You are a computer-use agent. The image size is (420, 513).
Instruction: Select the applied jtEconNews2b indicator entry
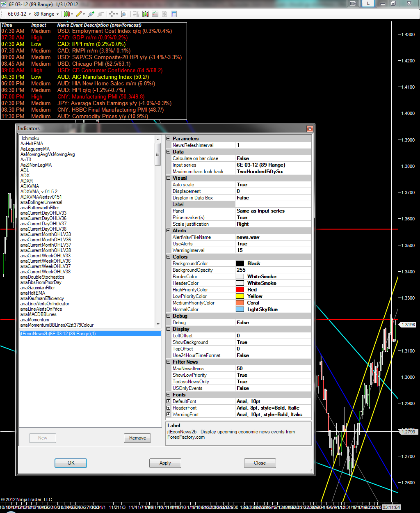[90, 334]
